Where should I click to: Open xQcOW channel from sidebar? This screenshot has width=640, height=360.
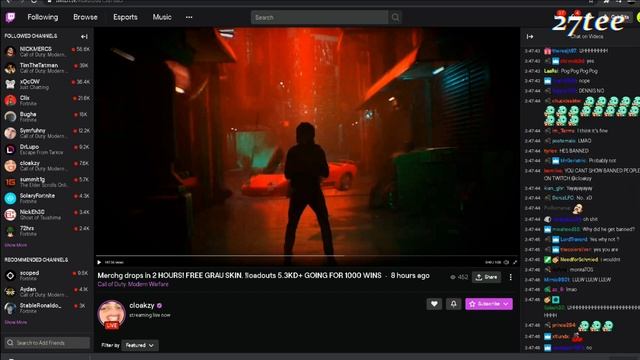pos(47,84)
